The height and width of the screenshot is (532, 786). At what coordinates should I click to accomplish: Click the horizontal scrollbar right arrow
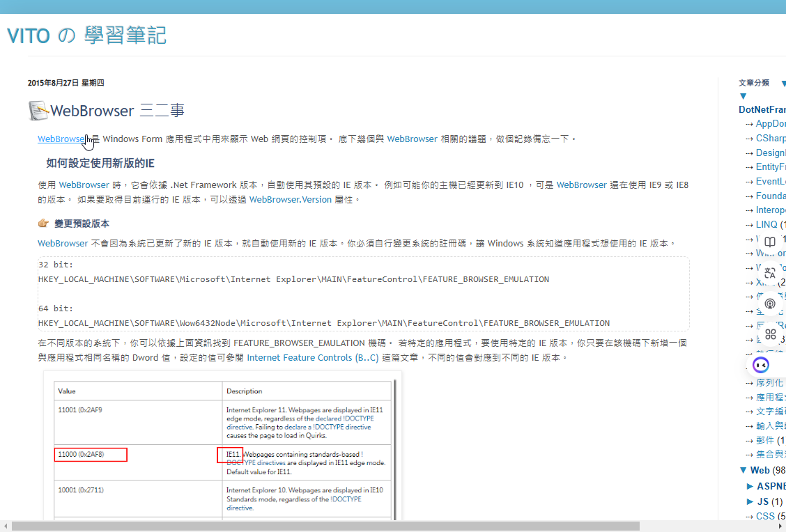(x=781, y=526)
